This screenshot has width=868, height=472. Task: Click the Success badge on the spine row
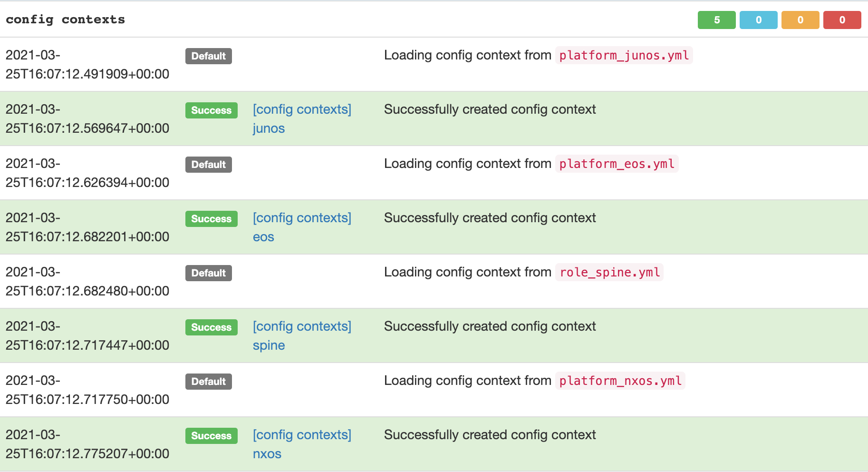click(211, 327)
